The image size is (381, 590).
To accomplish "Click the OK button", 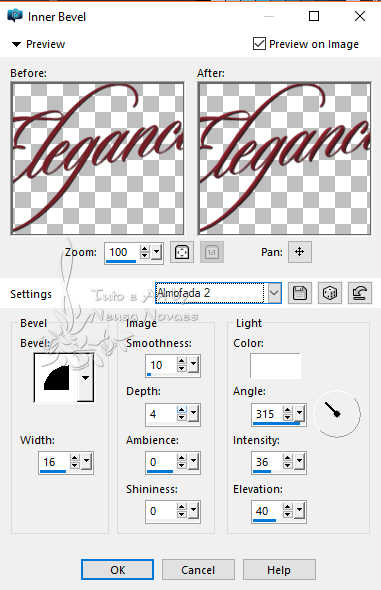I will (x=118, y=570).
